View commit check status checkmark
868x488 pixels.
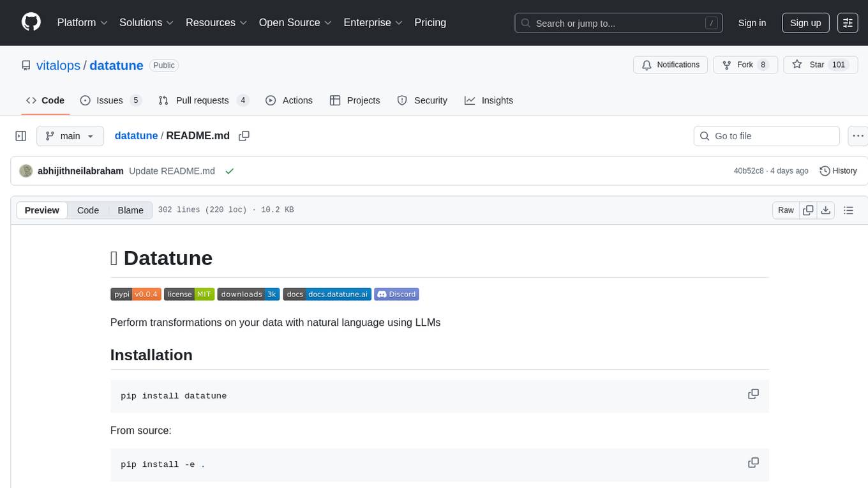[230, 171]
